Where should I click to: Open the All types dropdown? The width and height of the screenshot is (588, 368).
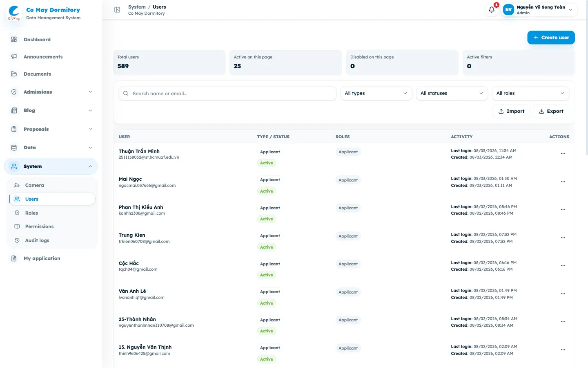(x=376, y=93)
